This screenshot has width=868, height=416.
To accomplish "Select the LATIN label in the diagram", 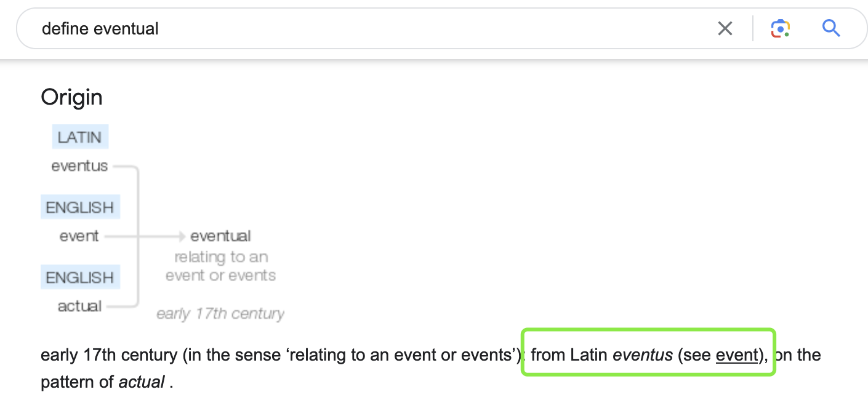I will click(80, 137).
